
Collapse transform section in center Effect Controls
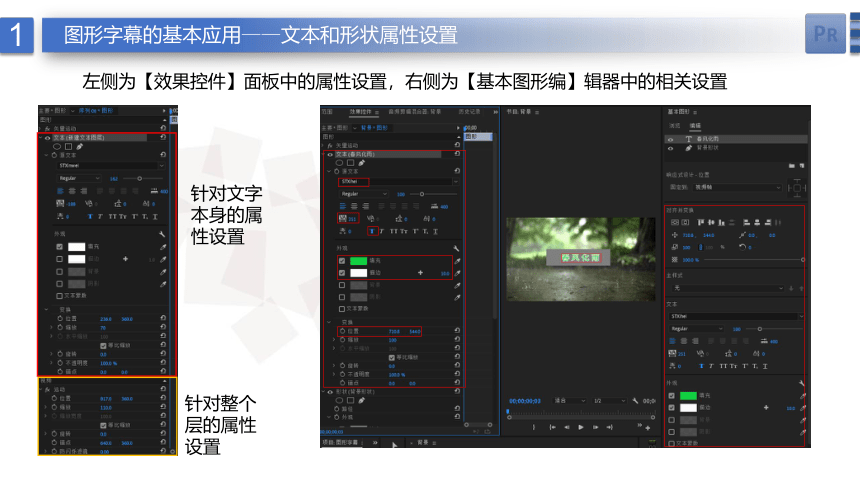[329, 322]
